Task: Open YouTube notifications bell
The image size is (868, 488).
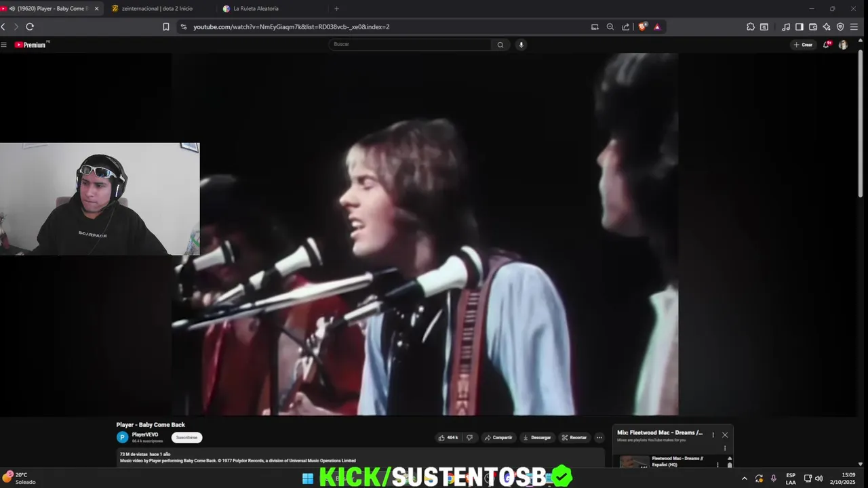Action: click(826, 45)
